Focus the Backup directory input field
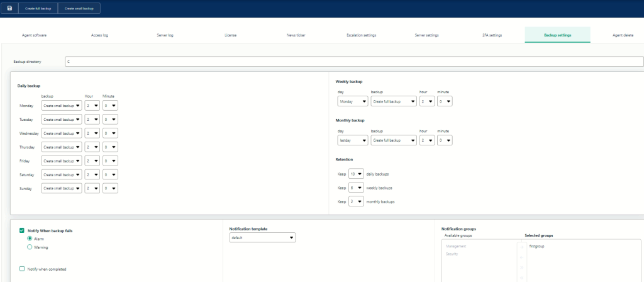The height and width of the screenshot is (282, 644). 354,62
